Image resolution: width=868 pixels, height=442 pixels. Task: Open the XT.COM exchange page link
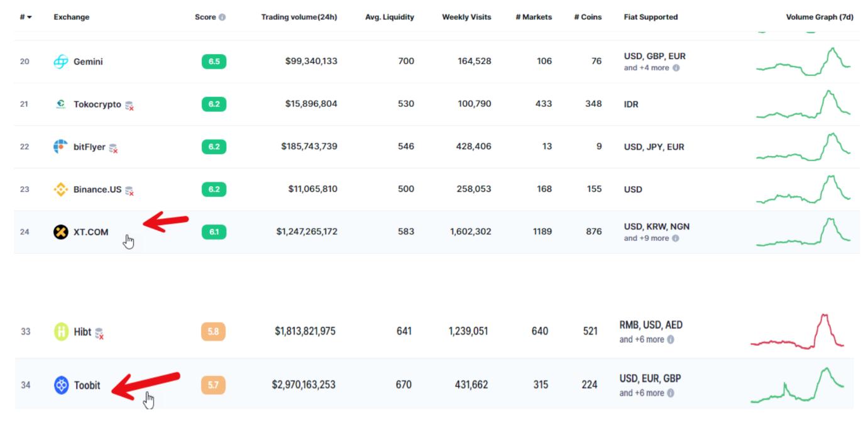click(x=91, y=232)
